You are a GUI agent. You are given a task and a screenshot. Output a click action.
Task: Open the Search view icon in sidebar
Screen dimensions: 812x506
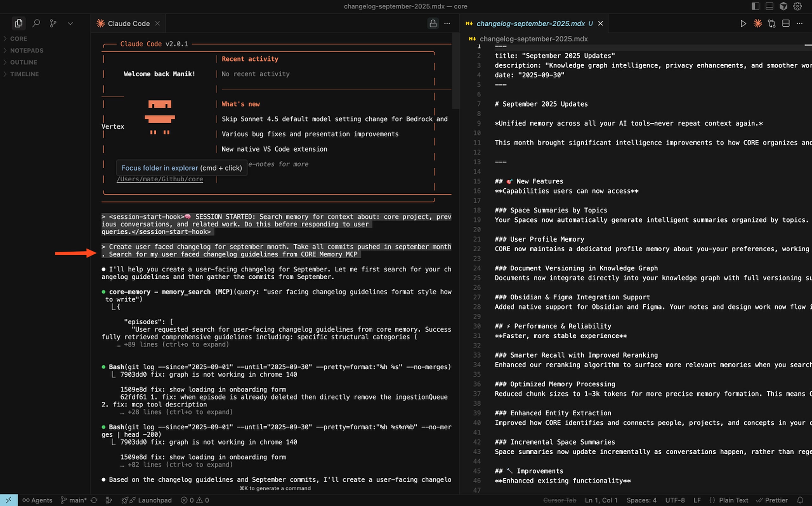coord(36,23)
